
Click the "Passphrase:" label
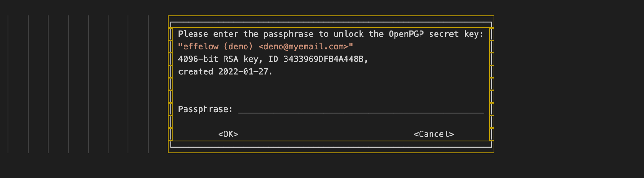pos(206,109)
